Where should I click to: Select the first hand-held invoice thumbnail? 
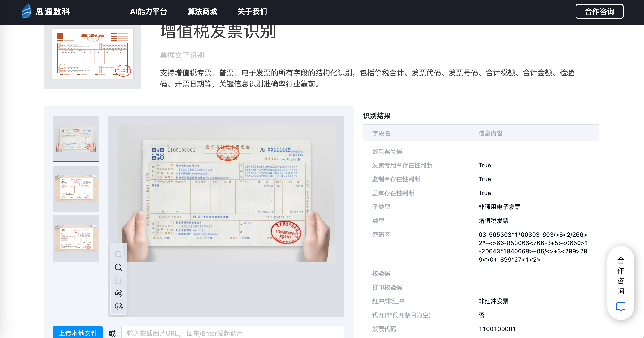76,139
